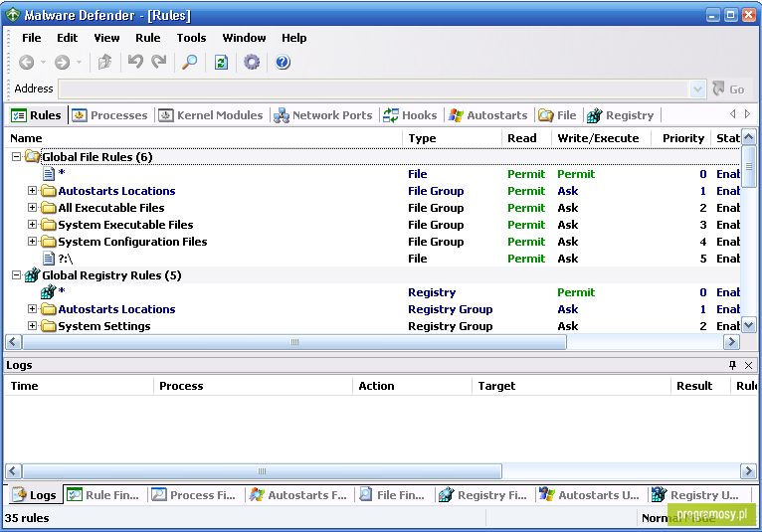Open the Process Fi... bottom tab
Viewport: 762px width, 532px height.
coord(193,495)
